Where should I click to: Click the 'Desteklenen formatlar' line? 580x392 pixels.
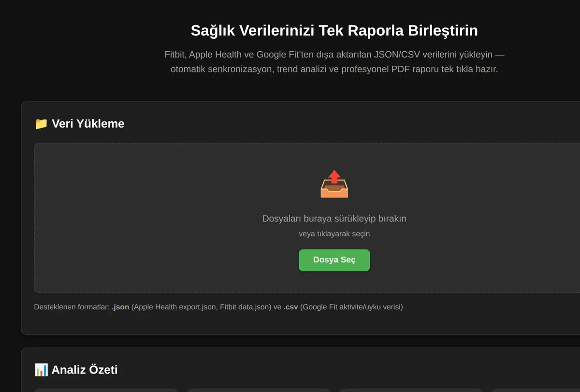[218, 307]
